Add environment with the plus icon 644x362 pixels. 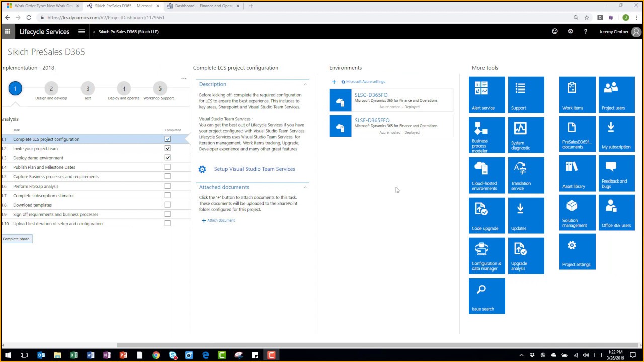click(334, 82)
